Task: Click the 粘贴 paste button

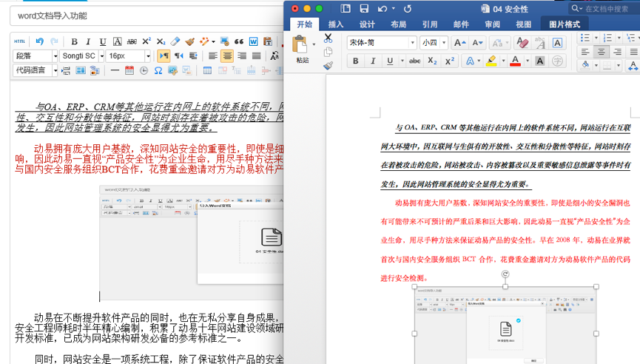Action: (x=303, y=50)
